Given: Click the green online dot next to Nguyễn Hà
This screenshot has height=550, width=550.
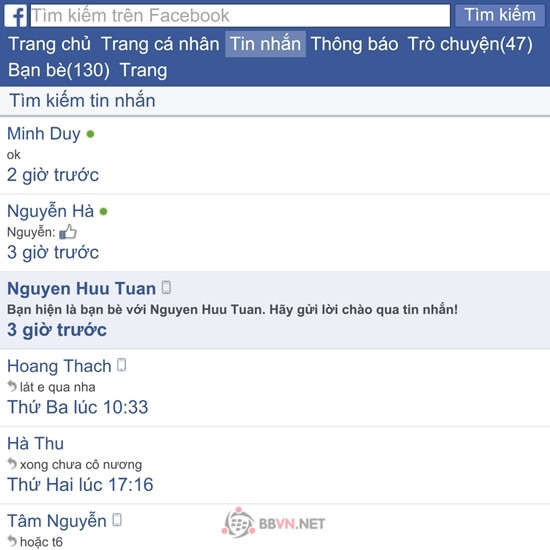Looking at the screenshot, I should [x=103, y=212].
